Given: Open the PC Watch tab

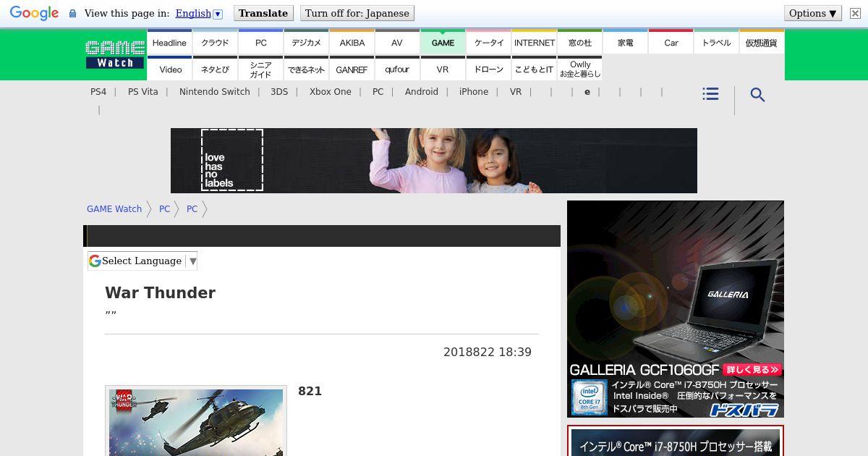Looking at the screenshot, I should coord(260,43).
